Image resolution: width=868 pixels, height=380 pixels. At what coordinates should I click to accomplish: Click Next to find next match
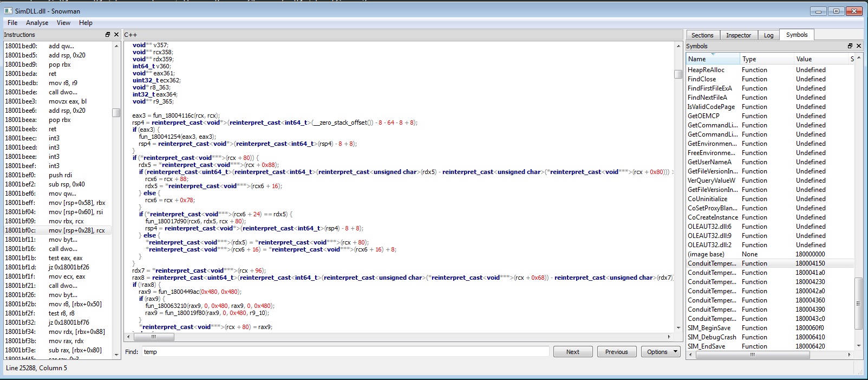click(572, 352)
